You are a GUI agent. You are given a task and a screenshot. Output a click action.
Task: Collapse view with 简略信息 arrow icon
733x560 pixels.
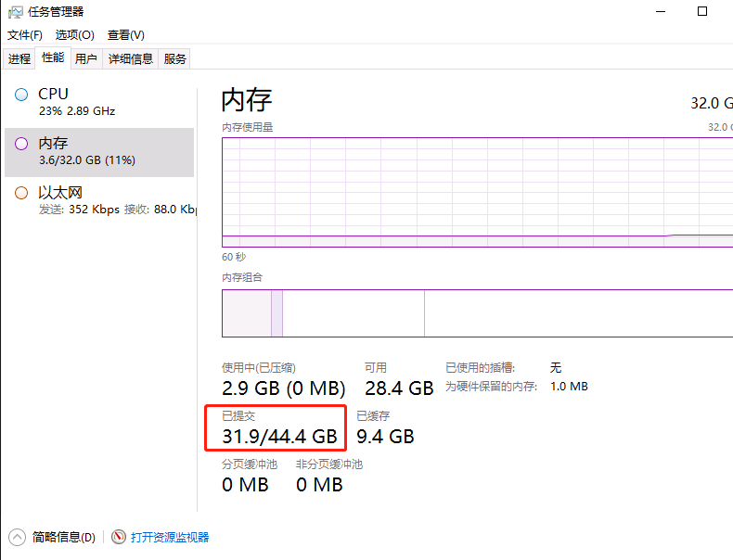(18, 537)
